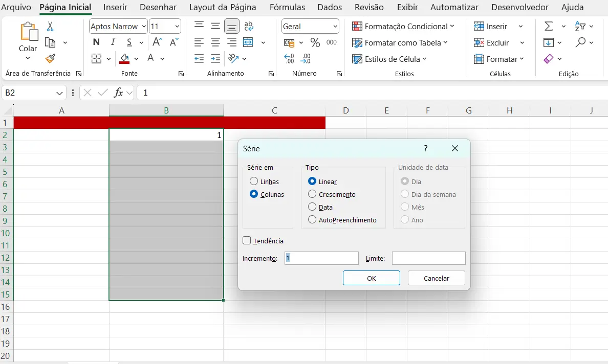
Task: Open the Geral number format dropdown
Action: pyautogui.click(x=335, y=27)
